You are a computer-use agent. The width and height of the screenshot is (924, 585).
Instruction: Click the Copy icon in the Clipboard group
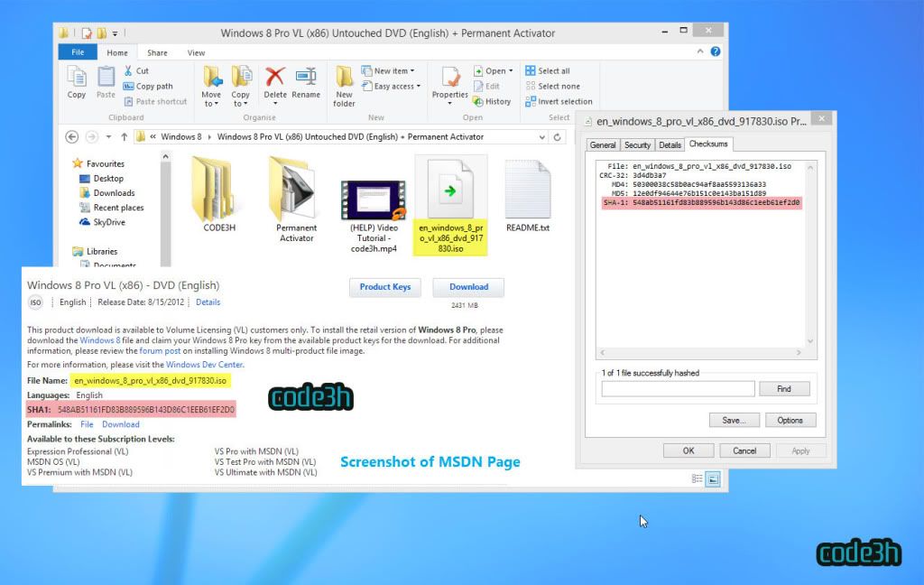tap(76, 79)
